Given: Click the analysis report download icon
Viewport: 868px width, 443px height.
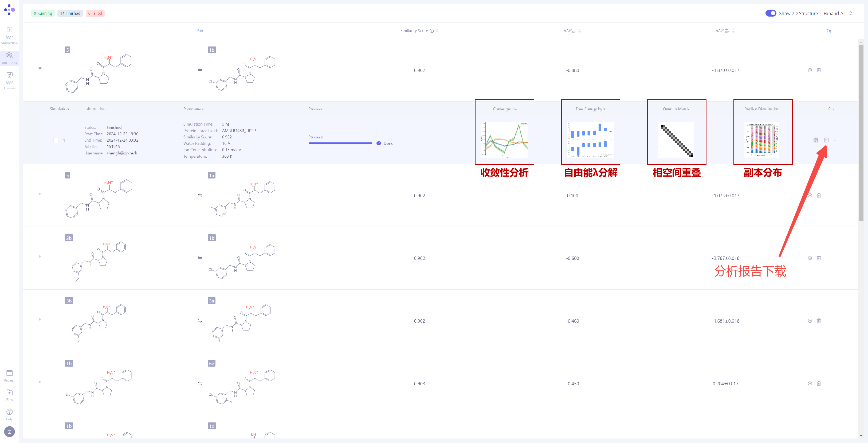Looking at the screenshot, I should 826,140.
